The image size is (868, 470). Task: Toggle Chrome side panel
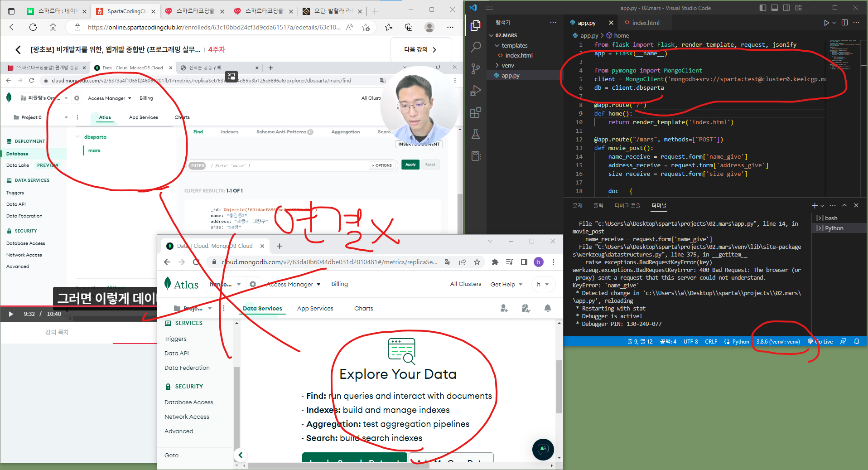pyautogui.click(x=524, y=262)
